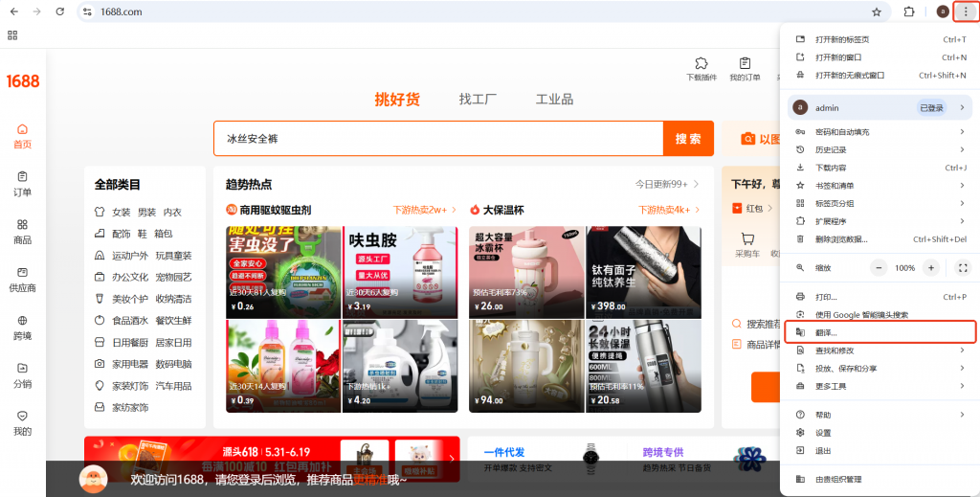Open 今日更新99+ link

click(x=667, y=185)
